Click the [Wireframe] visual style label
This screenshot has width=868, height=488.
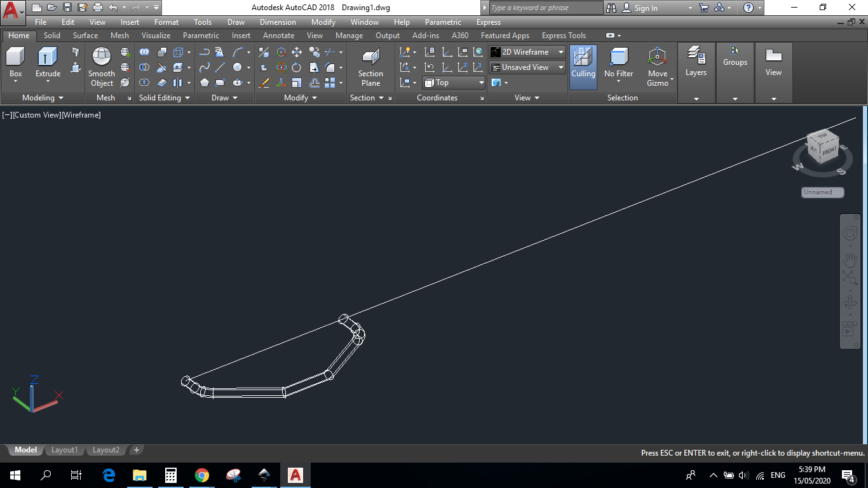coord(81,115)
